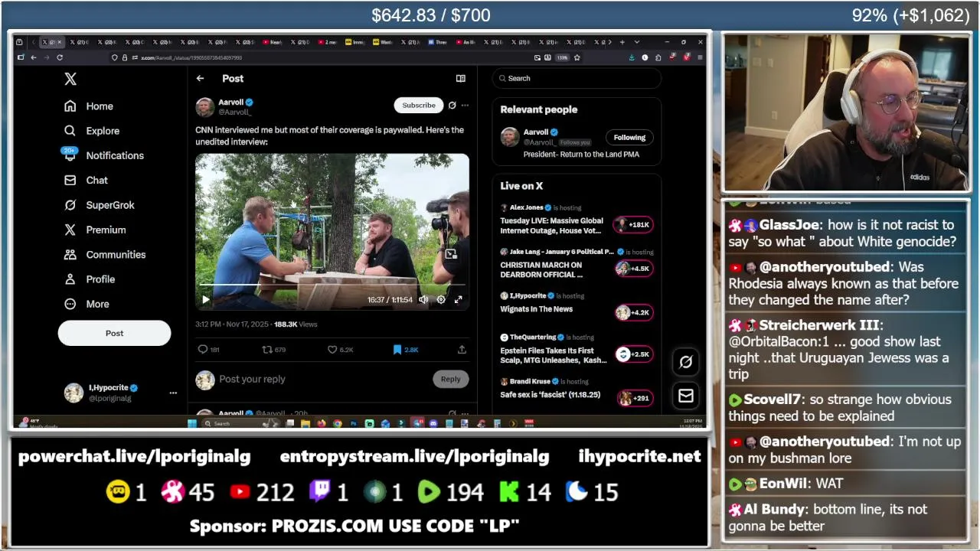The height and width of the screenshot is (551, 980).
Task: Open Firefox in the taskbar
Action: pos(321,423)
